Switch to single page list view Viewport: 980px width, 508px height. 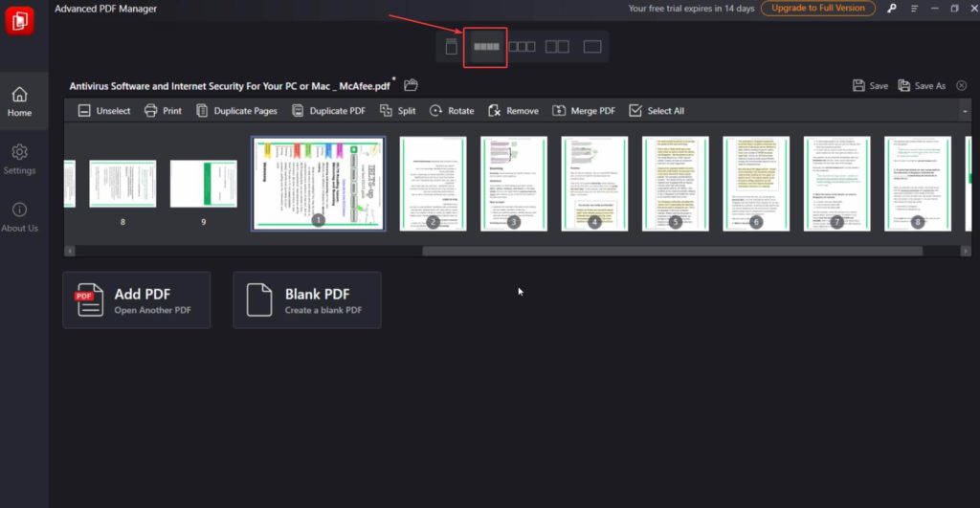452,47
